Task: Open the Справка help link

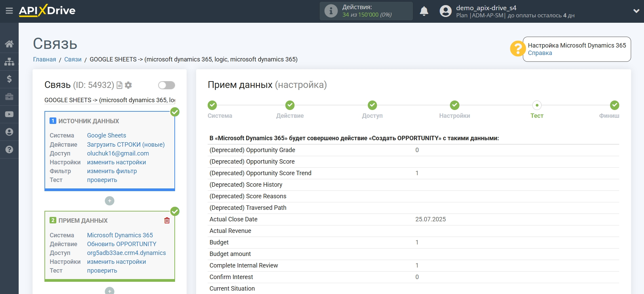Action: tap(540, 53)
